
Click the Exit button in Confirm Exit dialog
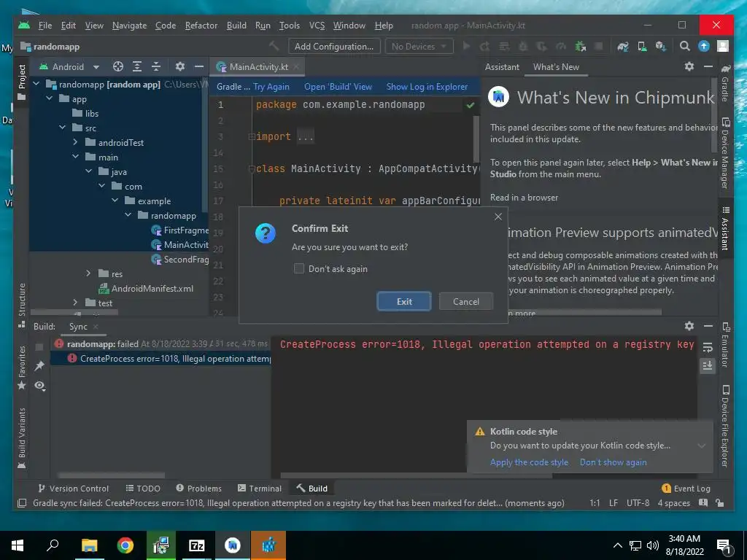(404, 301)
